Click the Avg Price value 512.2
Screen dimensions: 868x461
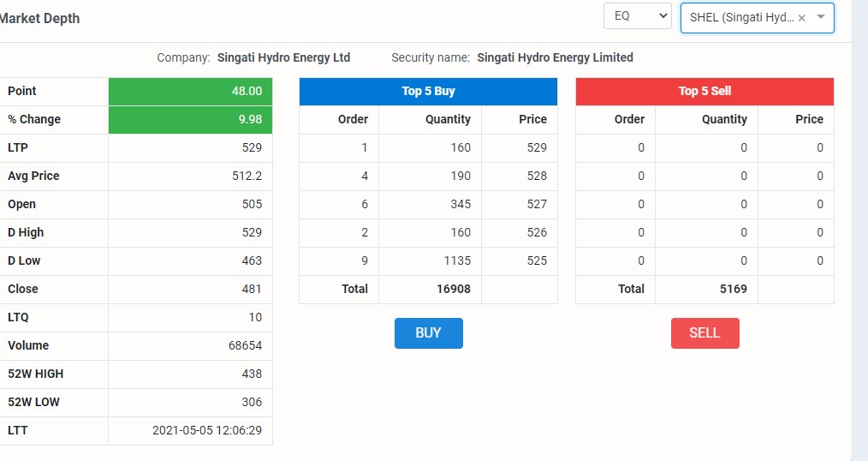click(x=247, y=176)
